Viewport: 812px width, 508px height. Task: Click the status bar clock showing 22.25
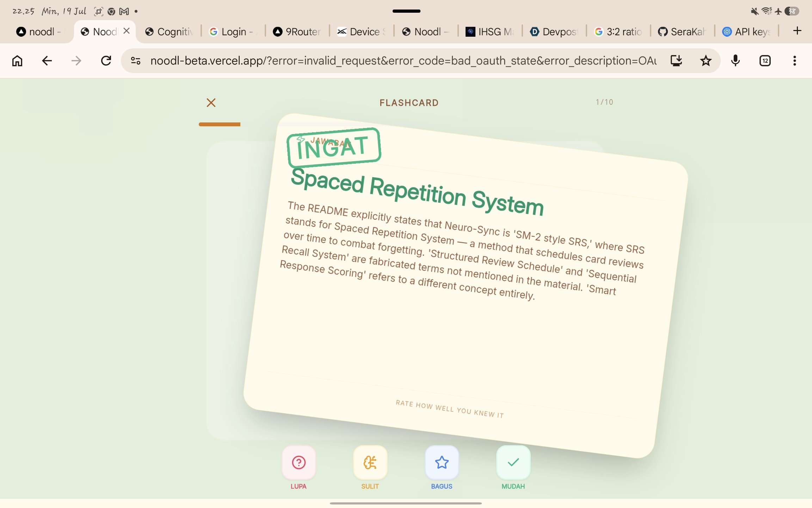pos(23,11)
